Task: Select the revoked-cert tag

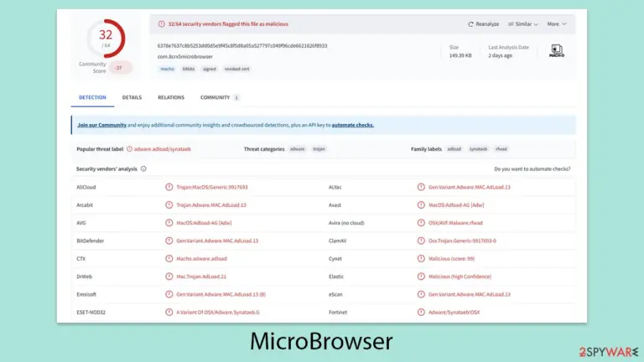Action: point(237,69)
